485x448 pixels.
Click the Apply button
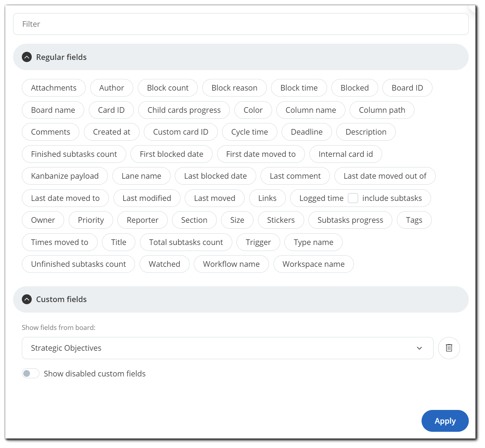tap(445, 421)
